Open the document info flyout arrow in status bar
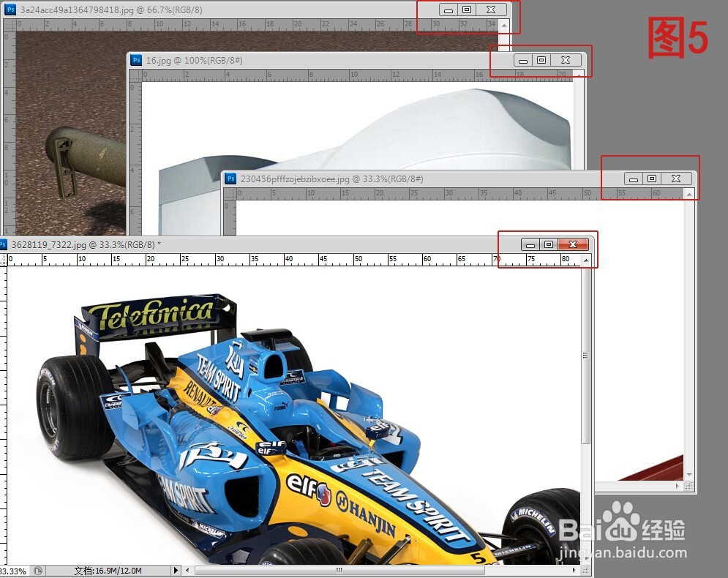The height and width of the screenshot is (578, 728). 176,570
